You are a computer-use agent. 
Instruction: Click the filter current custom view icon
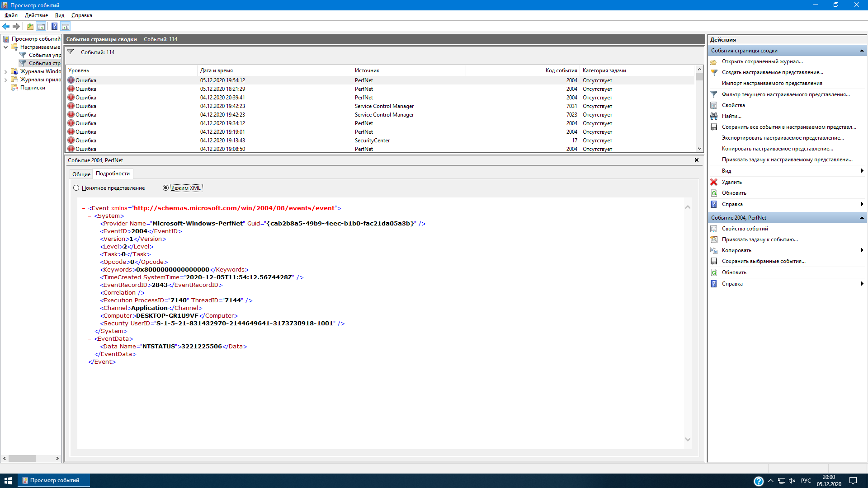pyautogui.click(x=714, y=94)
